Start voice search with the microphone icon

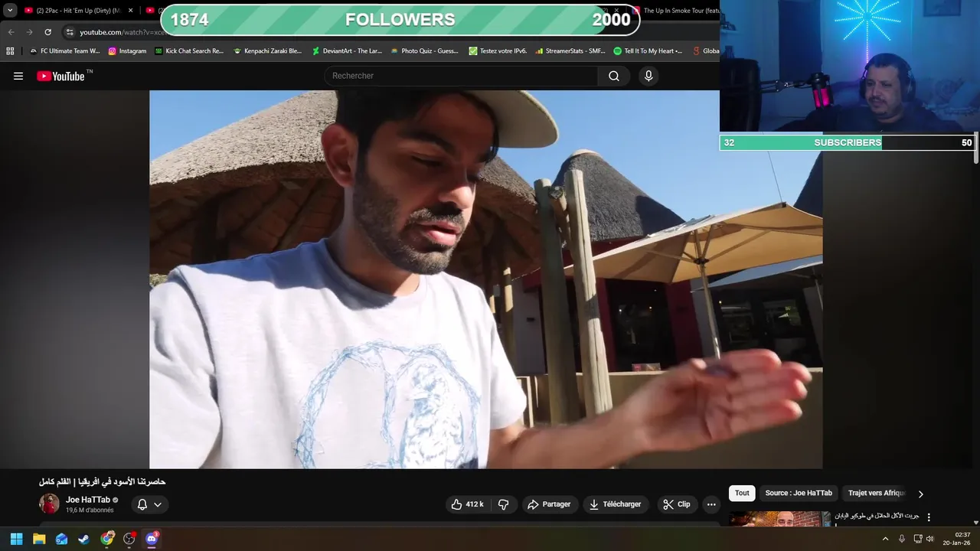648,76
